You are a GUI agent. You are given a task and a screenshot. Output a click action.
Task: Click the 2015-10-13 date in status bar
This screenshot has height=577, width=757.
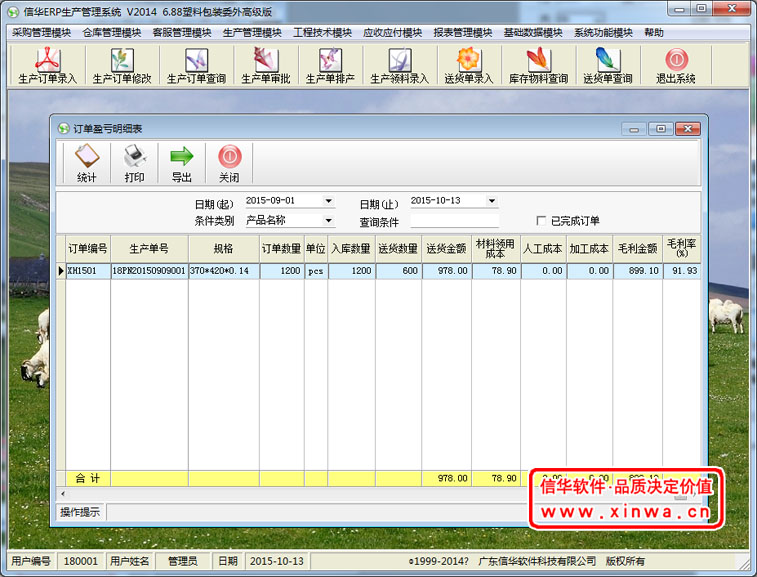[277, 561]
